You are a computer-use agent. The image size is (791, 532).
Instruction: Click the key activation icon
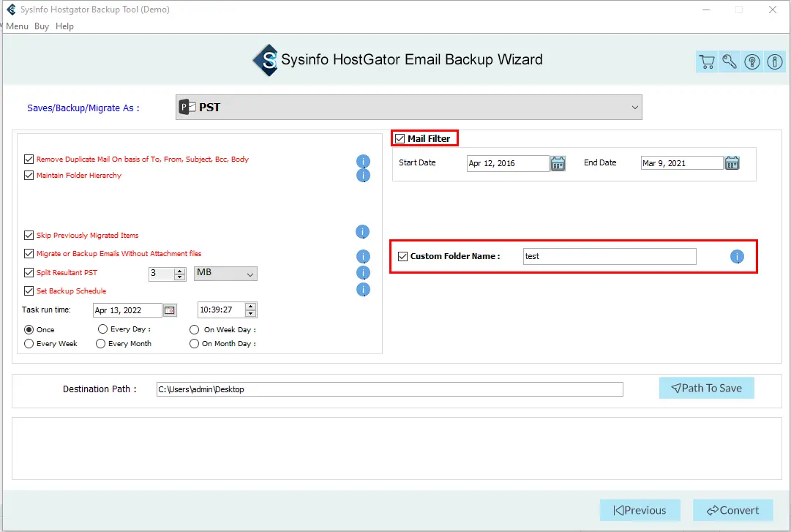click(x=730, y=62)
